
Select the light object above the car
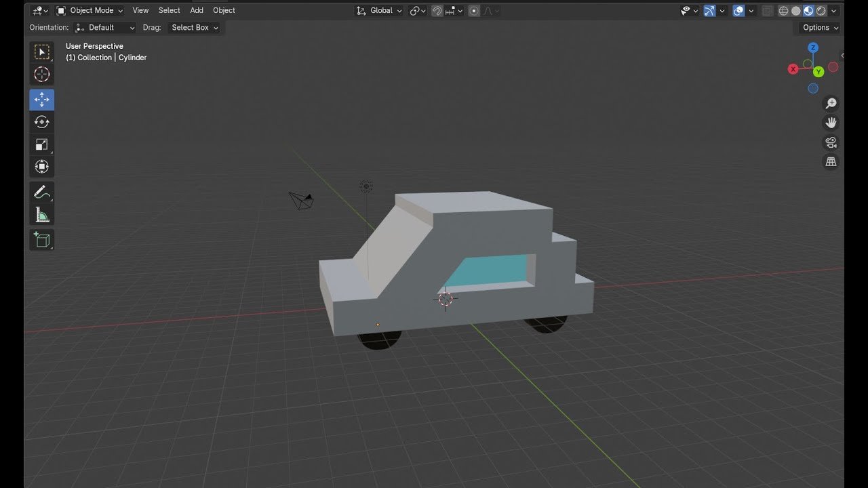coord(366,186)
